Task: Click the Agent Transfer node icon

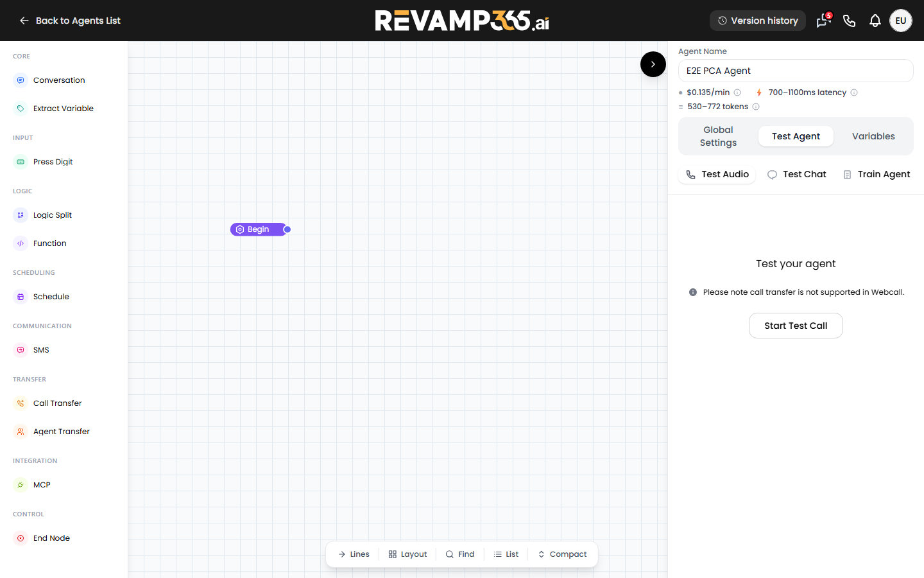Action: (x=21, y=432)
